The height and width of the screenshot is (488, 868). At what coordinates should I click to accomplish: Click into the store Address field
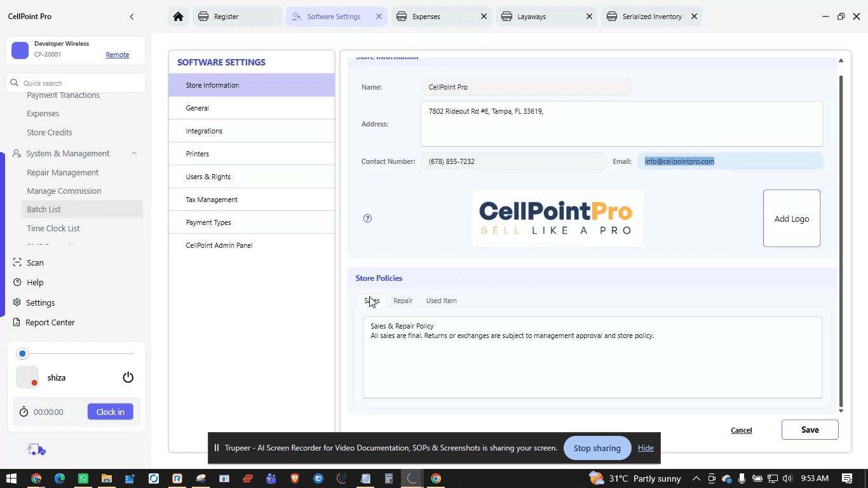(x=622, y=124)
